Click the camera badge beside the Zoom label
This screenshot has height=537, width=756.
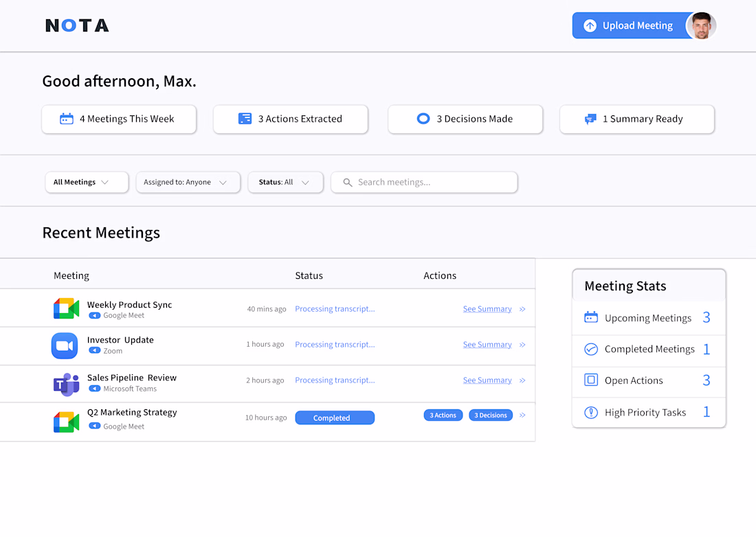[95, 351]
